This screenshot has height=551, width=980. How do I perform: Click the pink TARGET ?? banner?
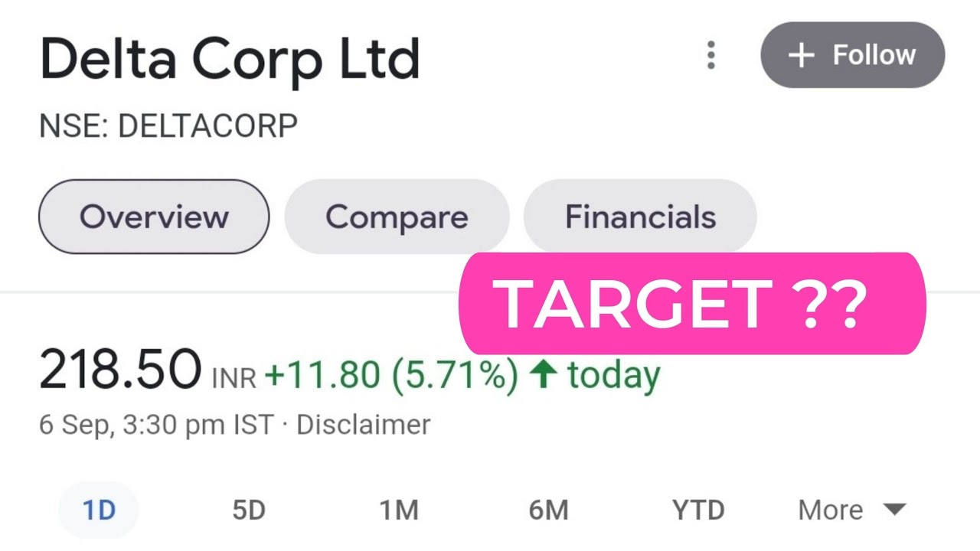click(691, 304)
